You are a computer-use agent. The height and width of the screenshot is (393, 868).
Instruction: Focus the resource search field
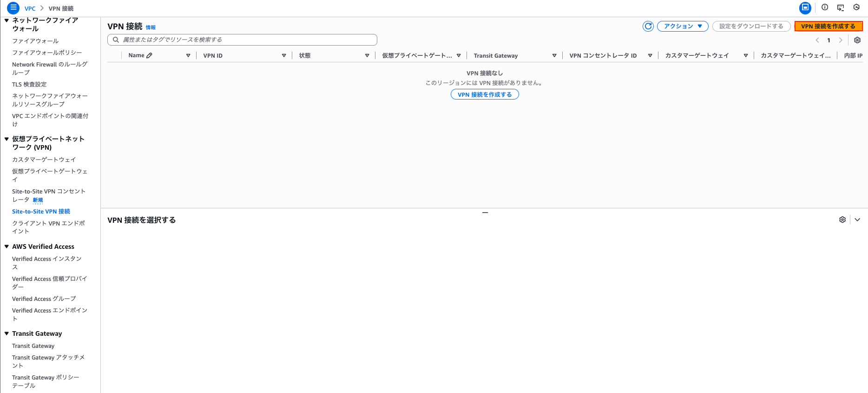coord(242,40)
